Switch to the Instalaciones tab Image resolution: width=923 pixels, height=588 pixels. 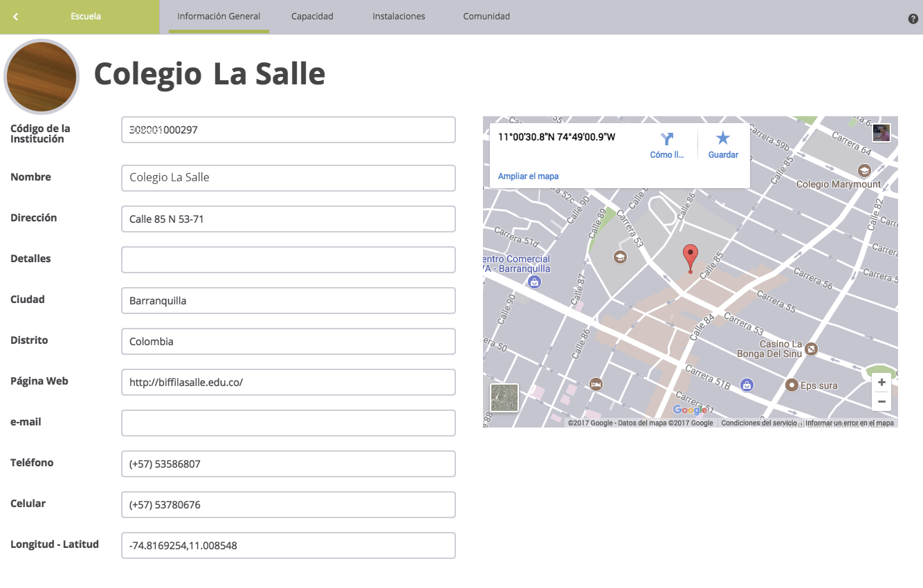click(x=399, y=17)
